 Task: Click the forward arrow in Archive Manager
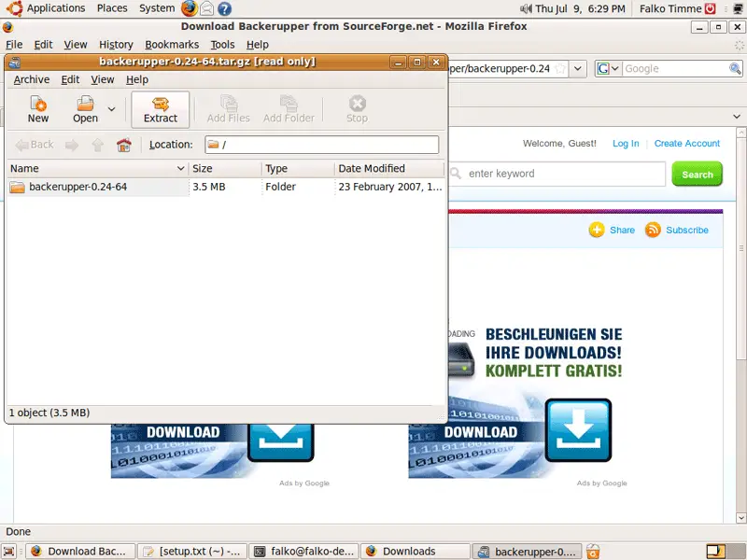pyautogui.click(x=72, y=145)
